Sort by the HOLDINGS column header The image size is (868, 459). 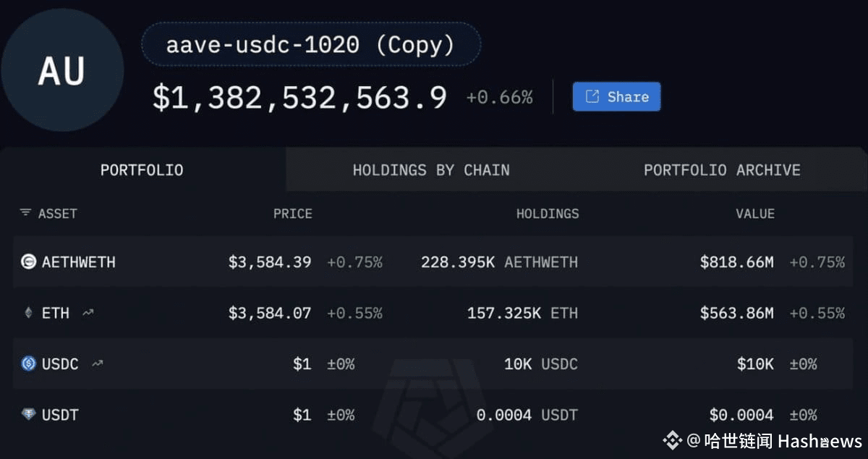pyautogui.click(x=548, y=214)
